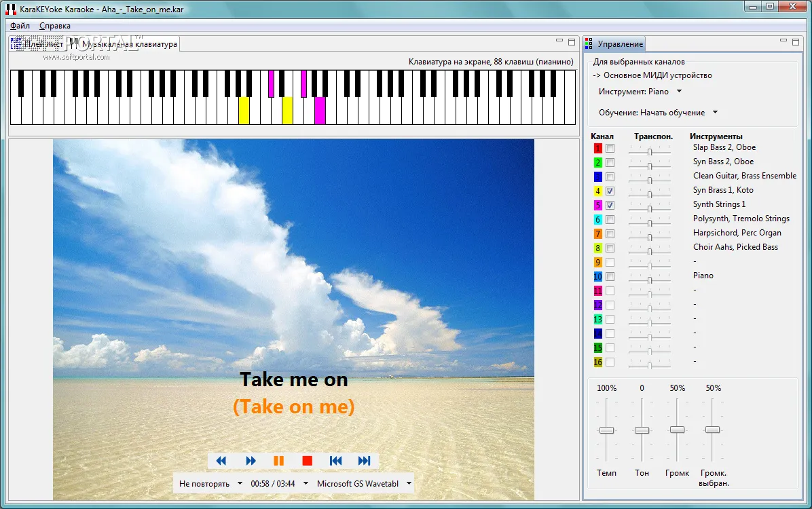The width and height of the screenshot is (812, 509).
Task: Minimize the Управление panel
Action: pos(783,41)
